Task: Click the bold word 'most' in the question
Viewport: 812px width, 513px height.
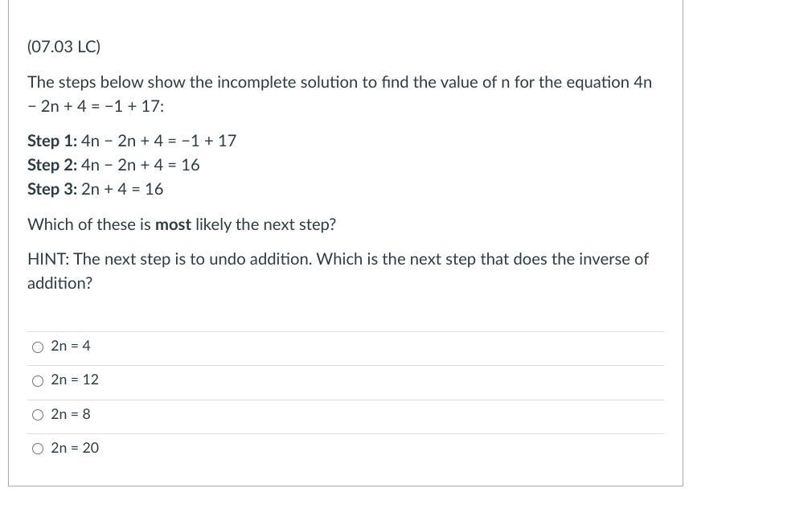Action: click(x=173, y=225)
